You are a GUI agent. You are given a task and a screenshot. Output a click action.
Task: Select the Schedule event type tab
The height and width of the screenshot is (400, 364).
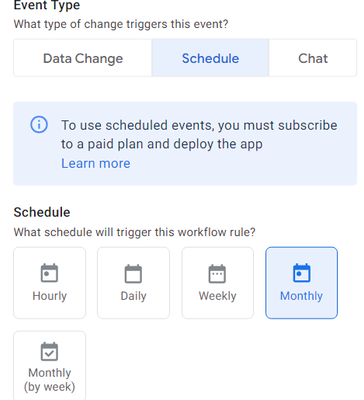[x=210, y=58]
